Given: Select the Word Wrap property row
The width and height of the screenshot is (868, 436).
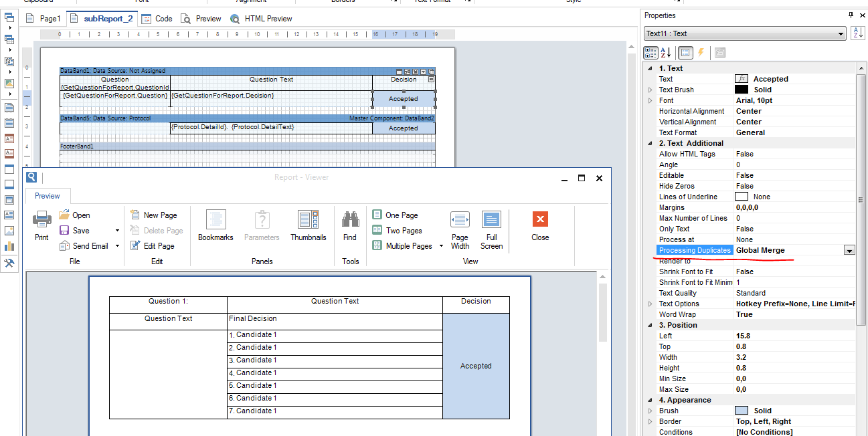Looking at the screenshot, I should click(x=750, y=314).
